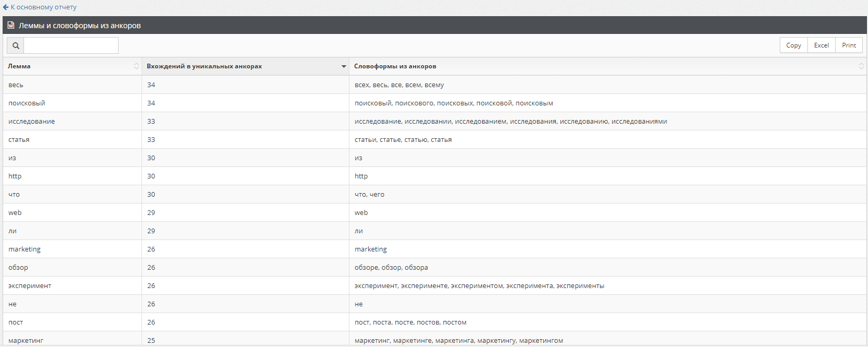Click the Print button
Screen dimensions: 868x347
[x=849, y=45]
